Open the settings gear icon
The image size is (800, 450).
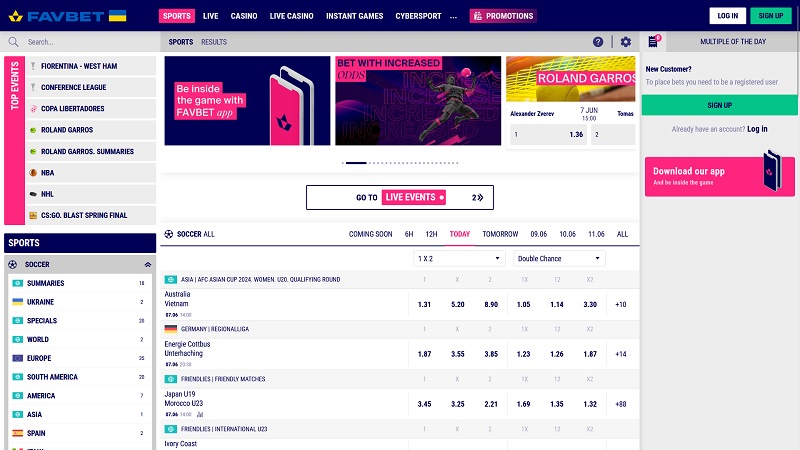pos(626,42)
